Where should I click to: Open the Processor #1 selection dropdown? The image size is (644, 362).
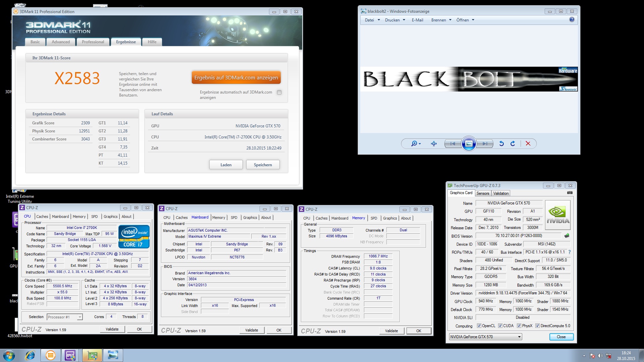65,317
